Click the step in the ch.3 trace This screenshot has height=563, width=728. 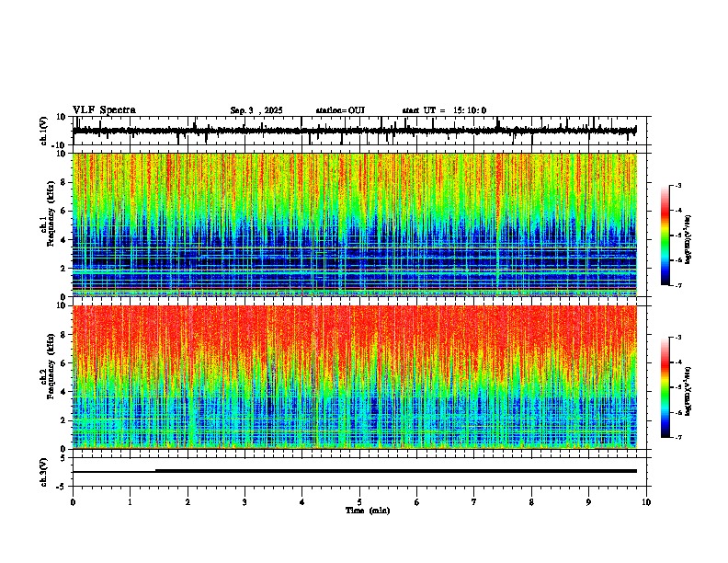click(155, 471)
